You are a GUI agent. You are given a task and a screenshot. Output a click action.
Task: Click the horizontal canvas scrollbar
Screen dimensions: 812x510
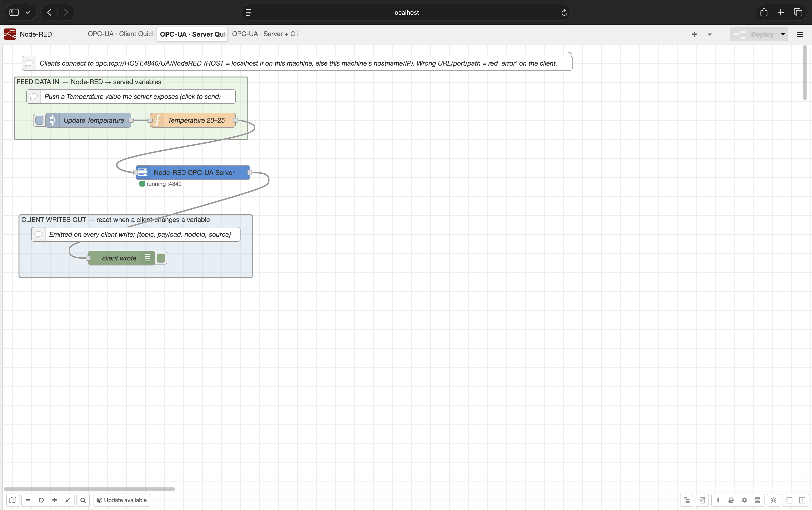click(x=89, y=489)
